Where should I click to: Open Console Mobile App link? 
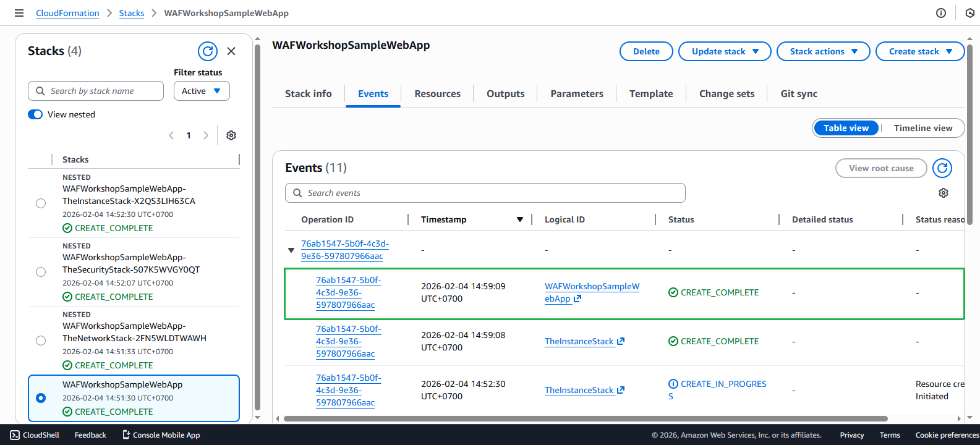pyautogui.click(x=161, y=435)
